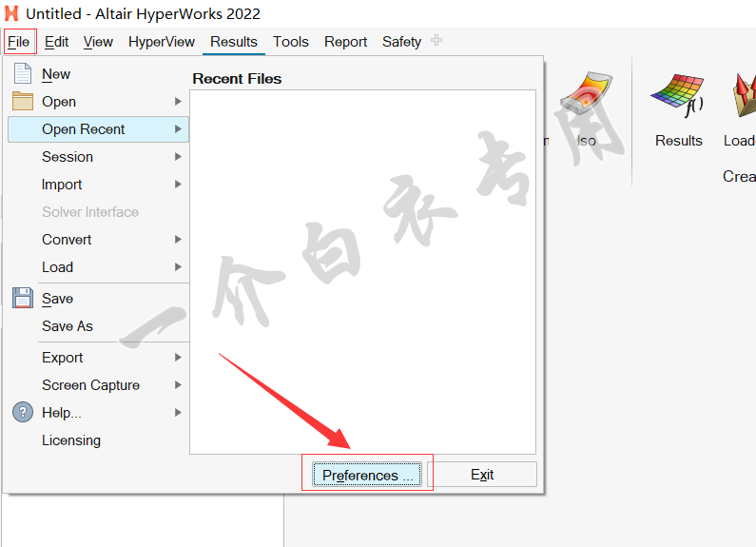Viewport: 756px width, 547px height.
Task: Click the New document icon
Action: (x=23, y=73)
